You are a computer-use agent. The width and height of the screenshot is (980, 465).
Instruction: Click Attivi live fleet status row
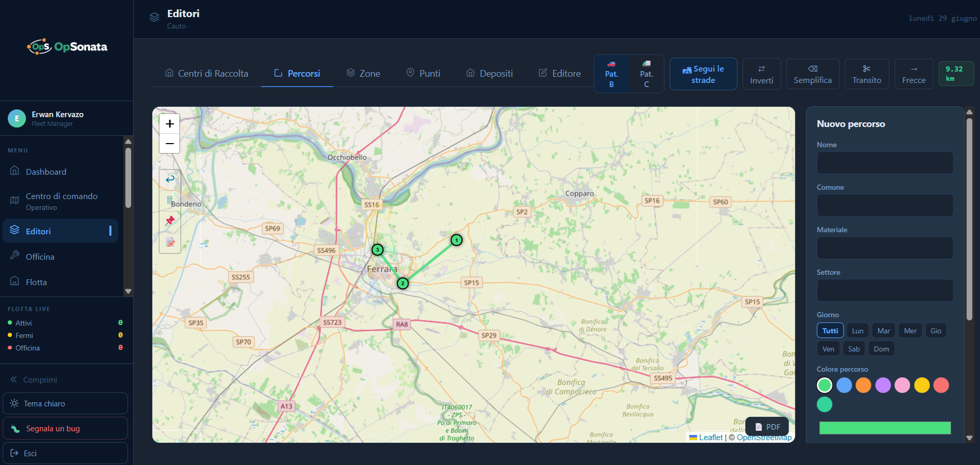(x=65, y=323)
